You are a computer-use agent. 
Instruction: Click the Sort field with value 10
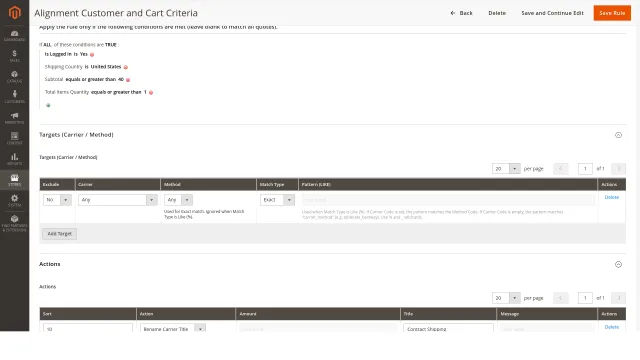coord(88,329)
